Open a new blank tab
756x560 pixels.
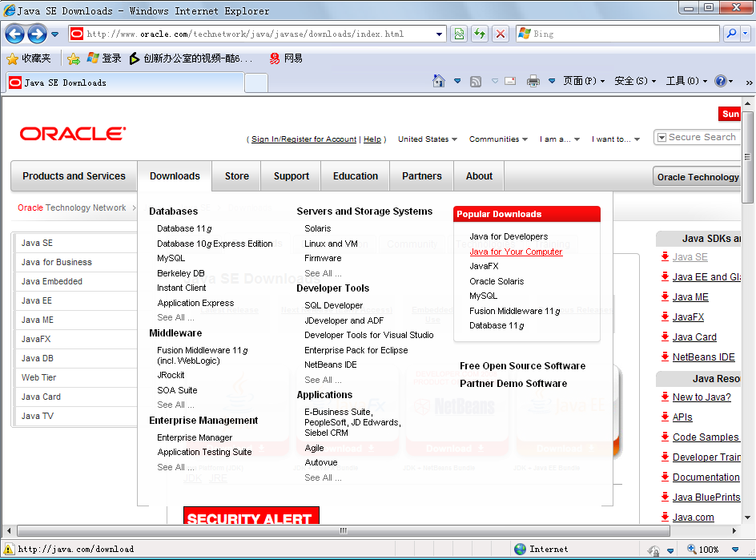click(256, 83)
